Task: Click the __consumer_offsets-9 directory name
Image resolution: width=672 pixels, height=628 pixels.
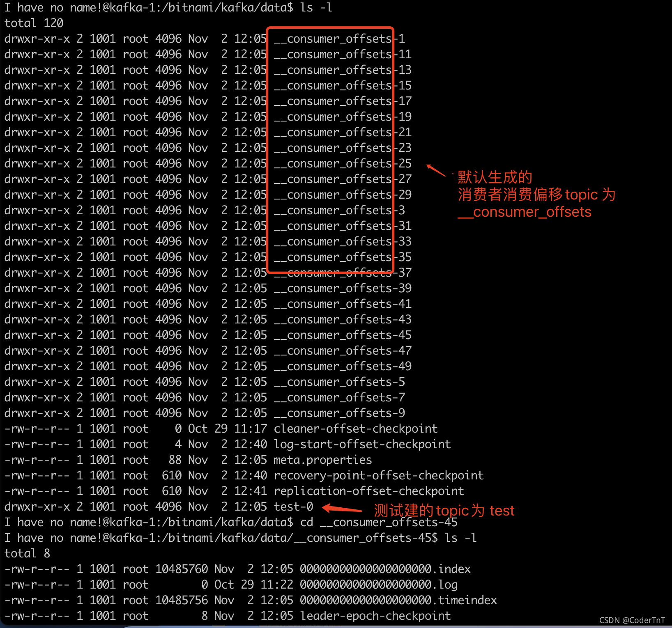Action: click(339, 413)
